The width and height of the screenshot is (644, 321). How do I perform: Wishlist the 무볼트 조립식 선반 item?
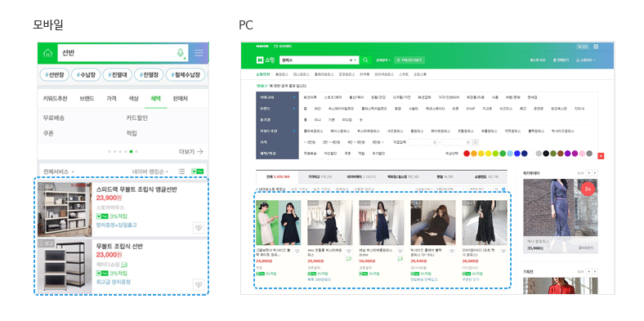tap(199, 284)
